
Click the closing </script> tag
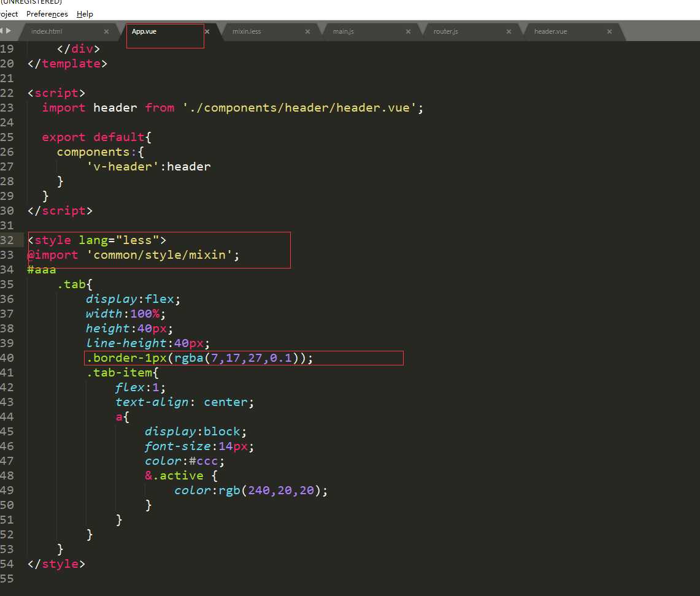pos(60,210)
